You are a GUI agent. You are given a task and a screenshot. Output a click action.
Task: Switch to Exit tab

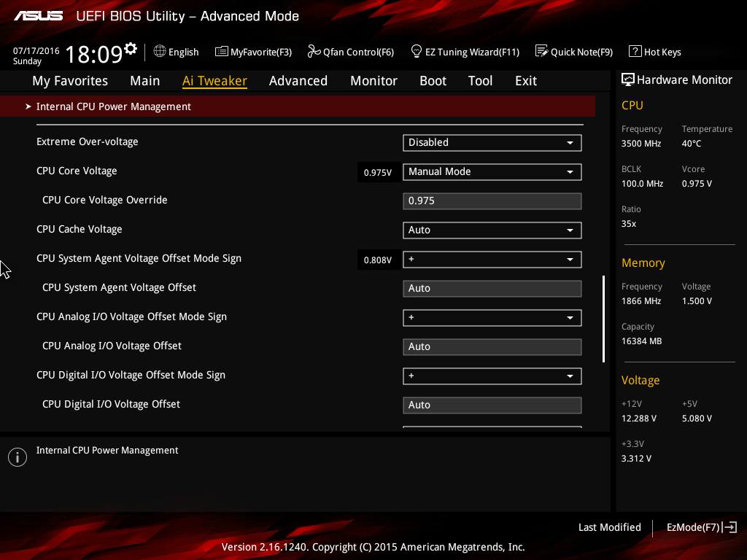coord(526,81)
